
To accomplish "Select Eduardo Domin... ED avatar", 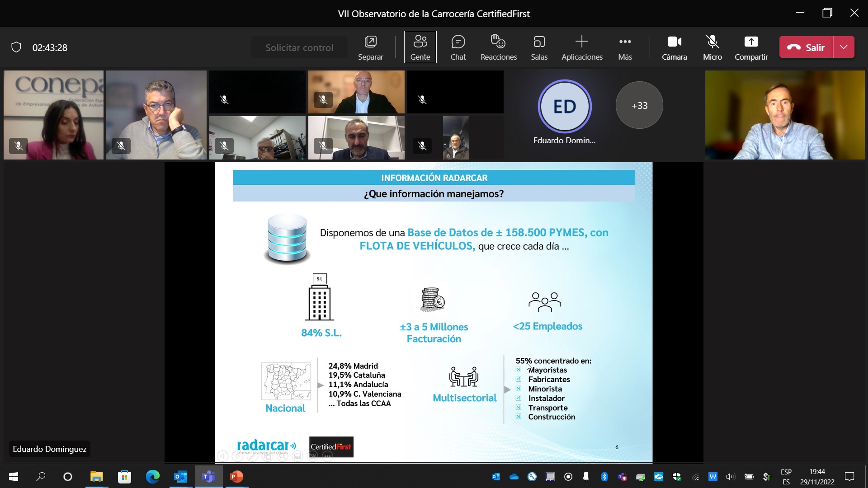I will (x=564, y=107).
